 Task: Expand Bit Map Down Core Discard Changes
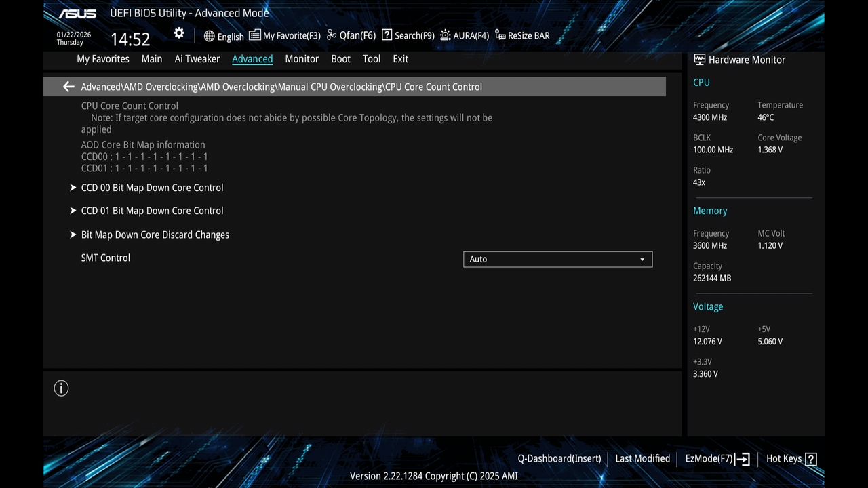155,235
